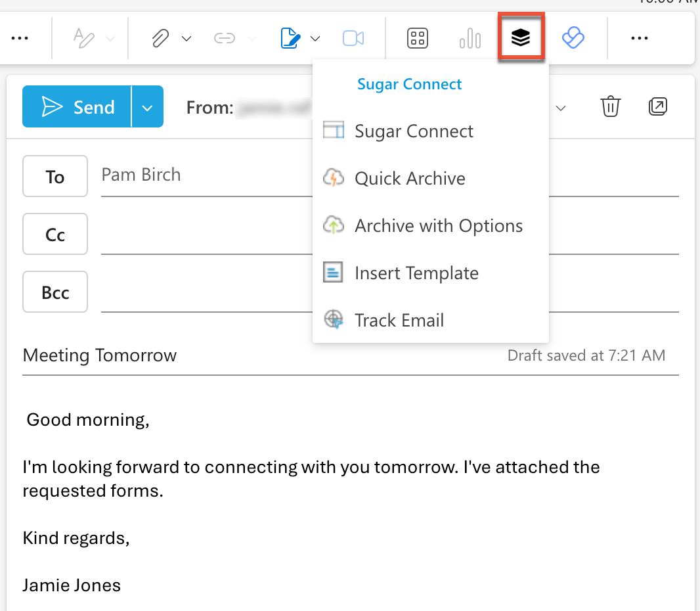Click the Send button
700x611 pixels.
click(83, 106)
